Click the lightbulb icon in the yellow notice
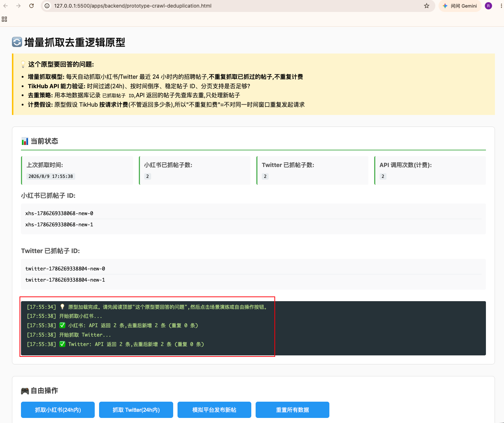 (23, 64)
